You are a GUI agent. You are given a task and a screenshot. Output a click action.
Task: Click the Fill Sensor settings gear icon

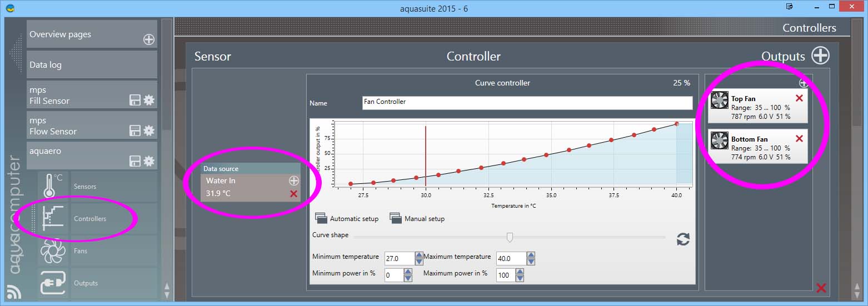[x=149, y=100]
